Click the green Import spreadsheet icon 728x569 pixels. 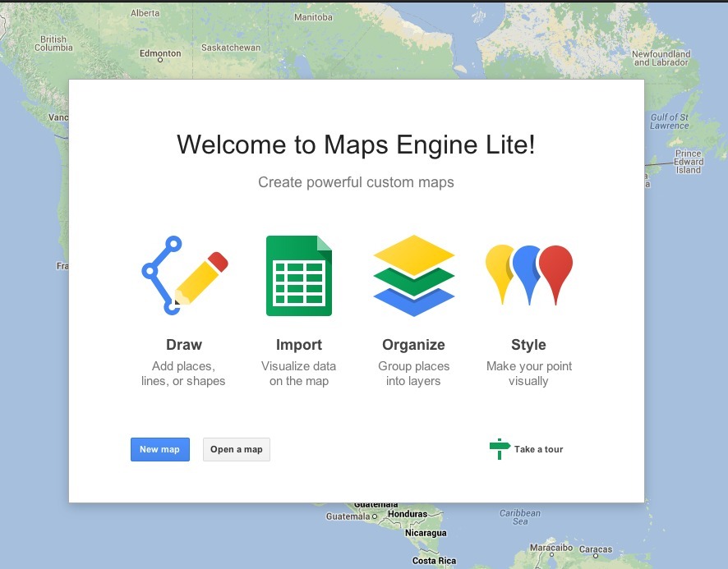click(299, 276)
